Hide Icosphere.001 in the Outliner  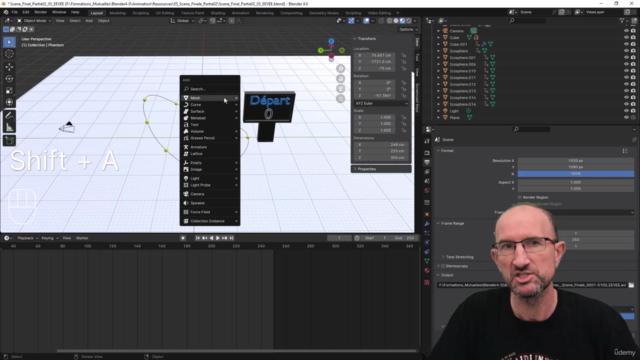[x=626, y=58]
